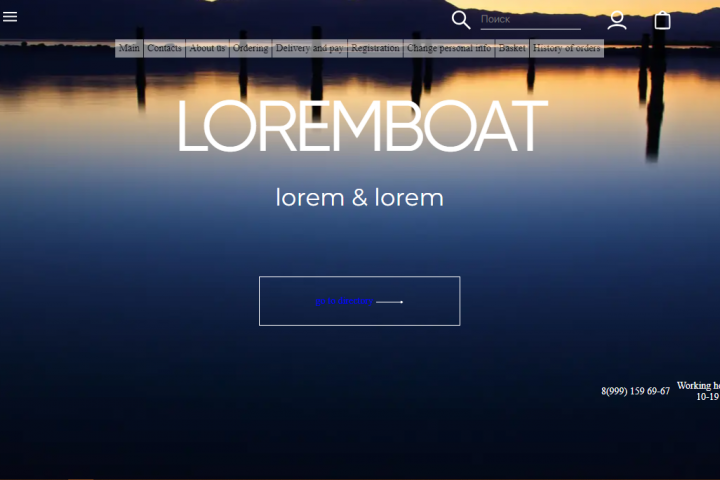720x480 pixels.
Task: Go to the Main menu item
Action: [129, 48]
